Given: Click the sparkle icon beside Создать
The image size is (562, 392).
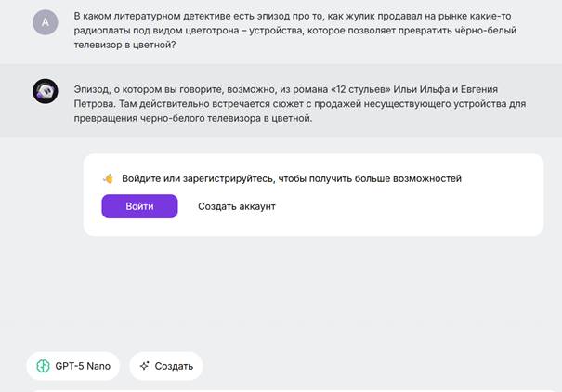Looking at the screenshot, I should pyautogui.click(x=144, y=366).
